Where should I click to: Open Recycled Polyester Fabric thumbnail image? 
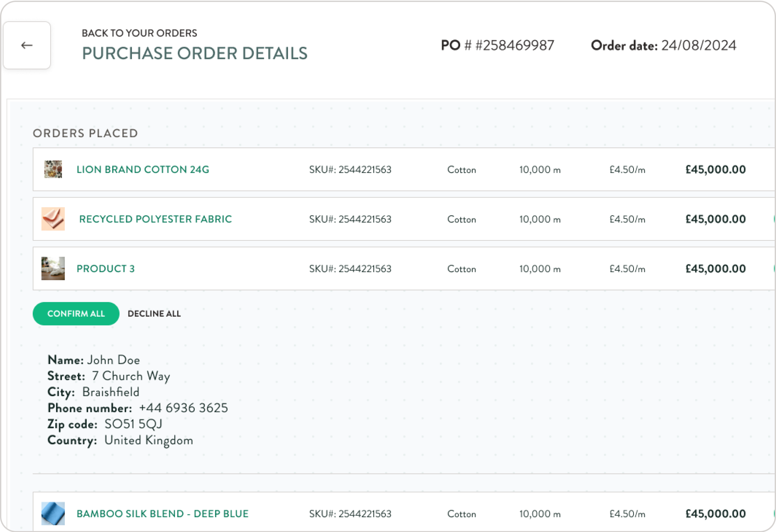[53, 219]
